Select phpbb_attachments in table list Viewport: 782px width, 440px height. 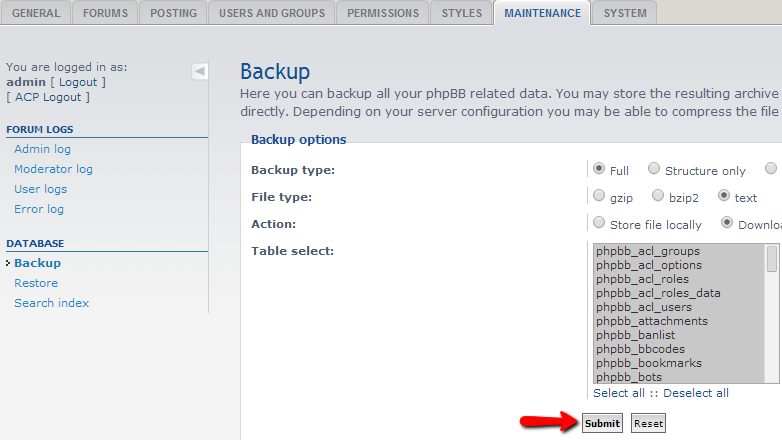click(x=652, y=321)
